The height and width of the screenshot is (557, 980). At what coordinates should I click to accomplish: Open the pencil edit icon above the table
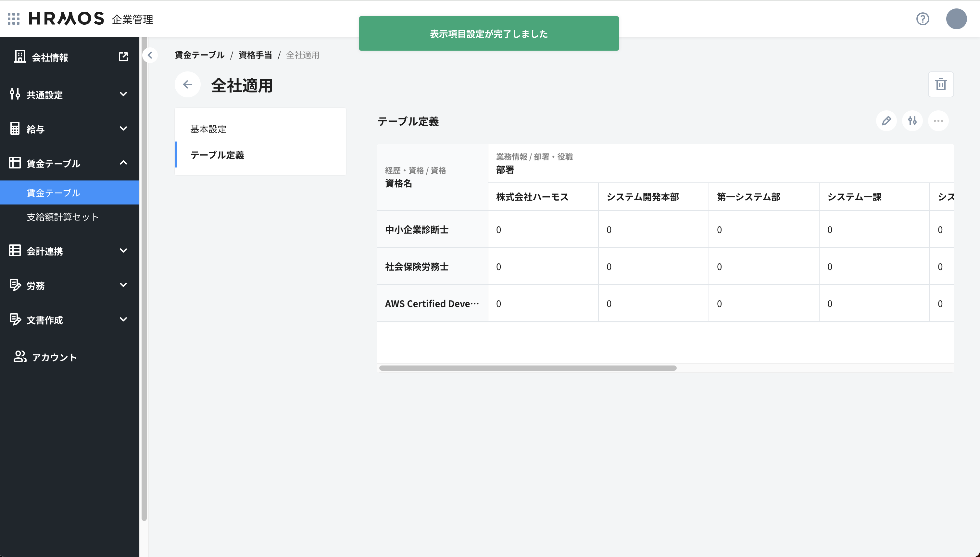click(886, 121)
